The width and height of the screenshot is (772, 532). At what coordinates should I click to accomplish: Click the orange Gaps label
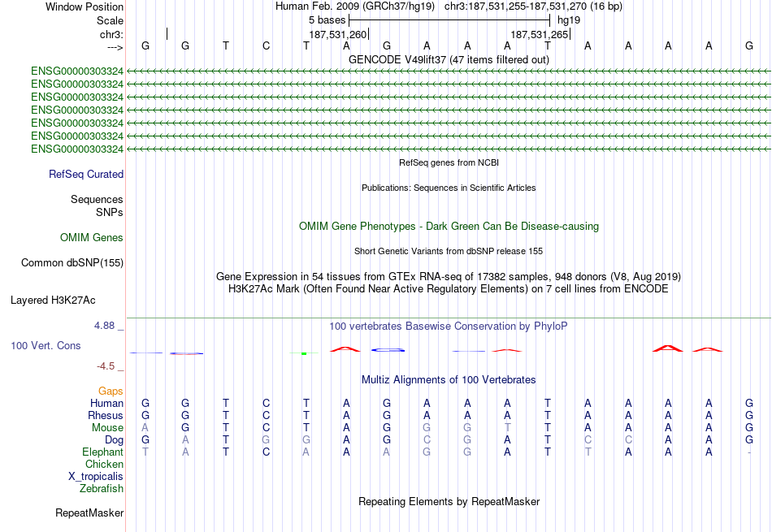[x=111, y=391]
